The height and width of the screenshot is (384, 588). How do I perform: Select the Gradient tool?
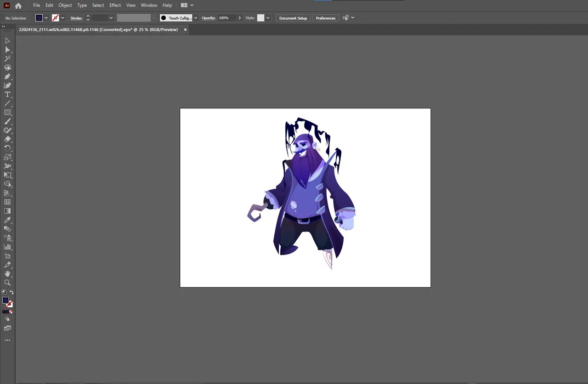(x=7, y=211)
